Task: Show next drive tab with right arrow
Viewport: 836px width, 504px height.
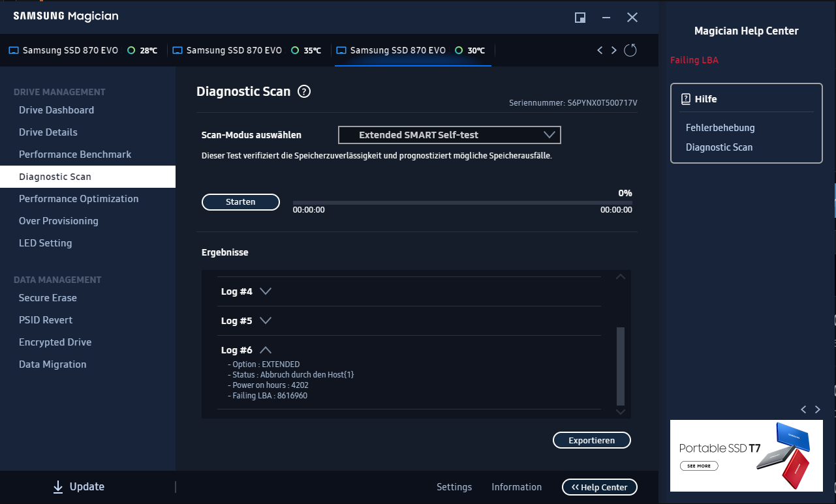Action: (x=613, y=50)
